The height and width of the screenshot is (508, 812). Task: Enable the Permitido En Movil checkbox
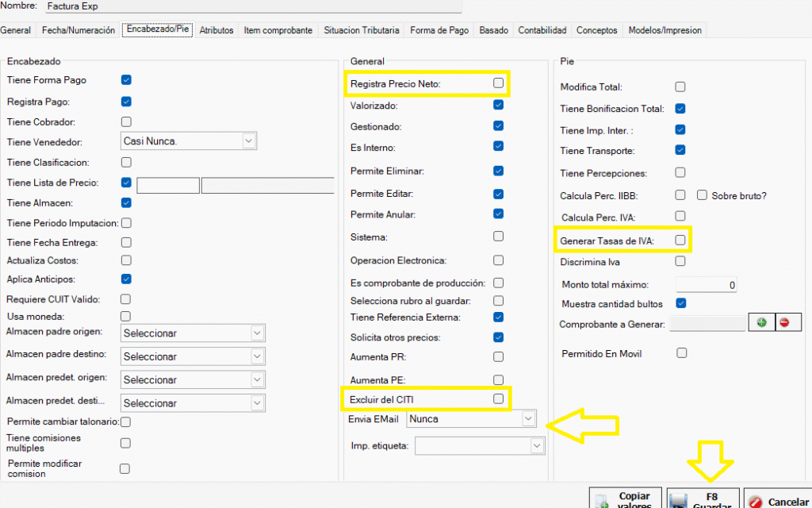(x=680, y=353)
